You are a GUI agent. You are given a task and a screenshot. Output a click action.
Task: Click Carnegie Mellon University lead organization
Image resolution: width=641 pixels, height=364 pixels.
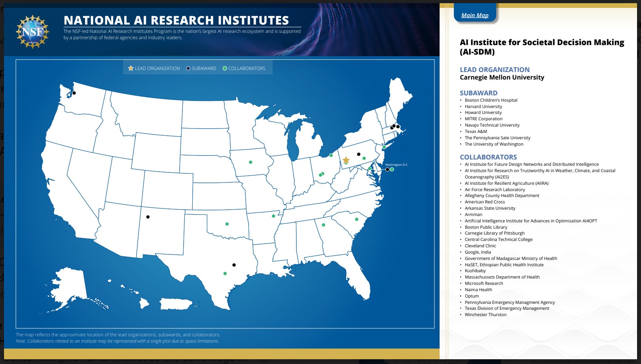502,78
